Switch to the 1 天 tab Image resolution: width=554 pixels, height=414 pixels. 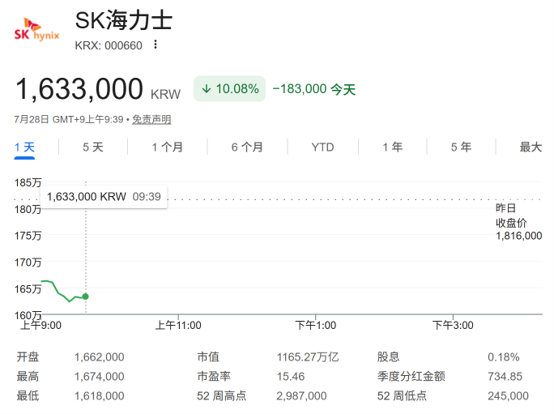coord(24,147)
